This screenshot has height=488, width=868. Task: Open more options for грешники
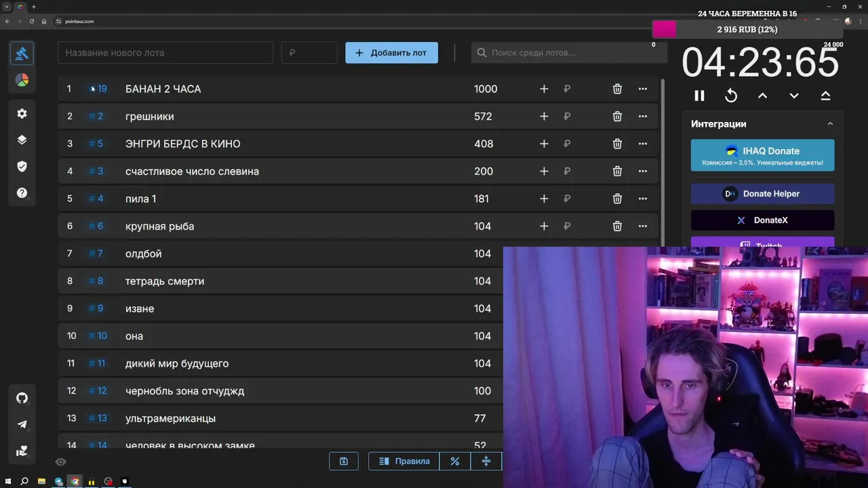click(643, 117)
